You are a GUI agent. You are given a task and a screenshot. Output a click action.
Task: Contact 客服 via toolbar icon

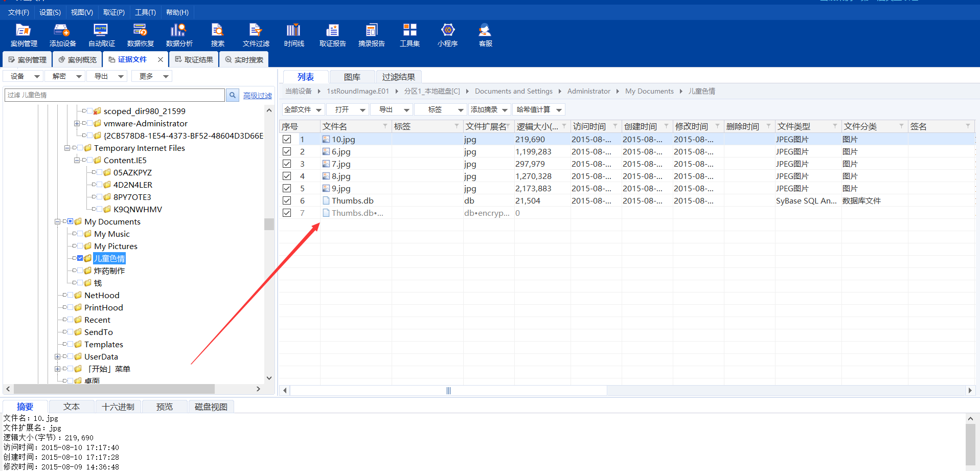tap(485, 35)
